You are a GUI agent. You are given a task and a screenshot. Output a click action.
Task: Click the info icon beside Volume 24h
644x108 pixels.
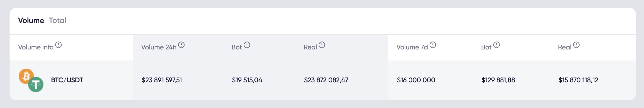click(x=181, y=45)
